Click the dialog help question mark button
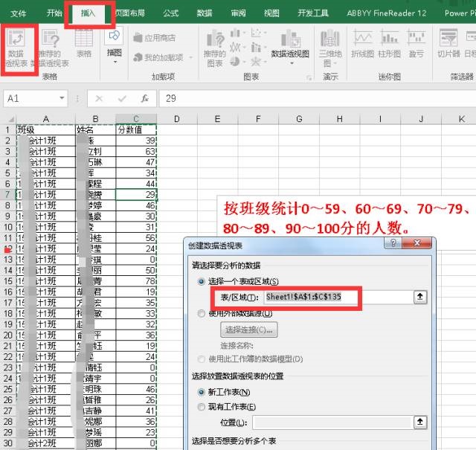The height and width of the screenshot is (450, 476). pos(393,243)
